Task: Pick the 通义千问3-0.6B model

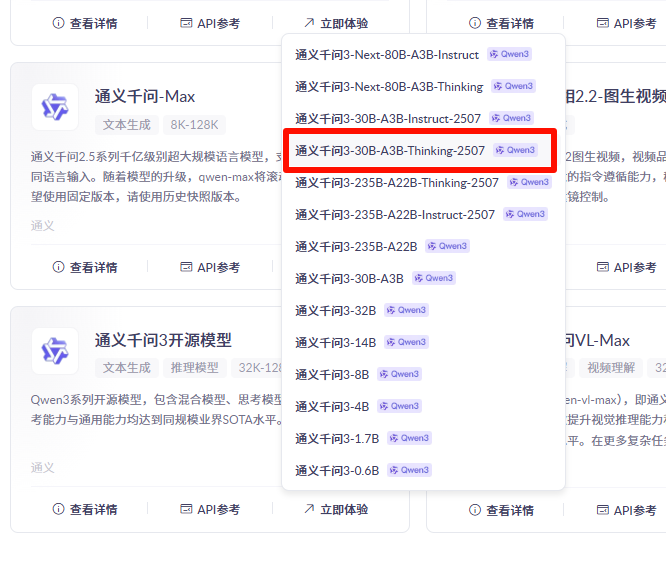Action: click(423, 470)
